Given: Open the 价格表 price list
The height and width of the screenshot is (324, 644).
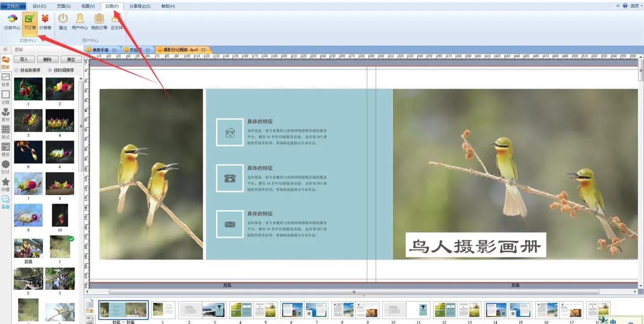Looking at the screenshot, I should (x=45, y=21).
